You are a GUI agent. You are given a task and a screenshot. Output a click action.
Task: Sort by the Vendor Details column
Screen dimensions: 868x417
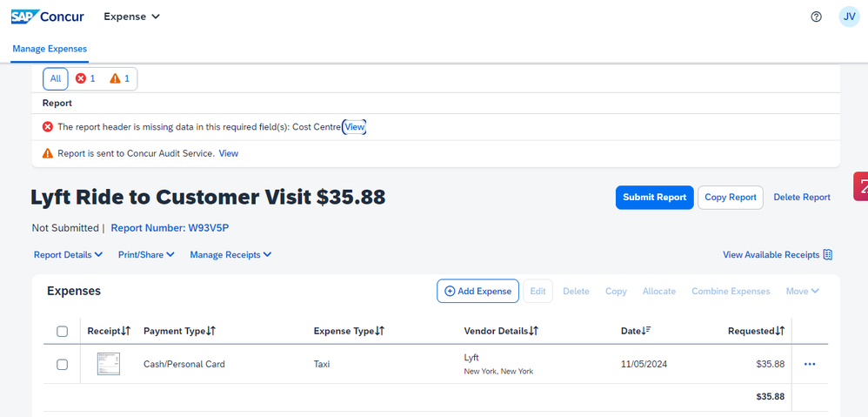501,331
